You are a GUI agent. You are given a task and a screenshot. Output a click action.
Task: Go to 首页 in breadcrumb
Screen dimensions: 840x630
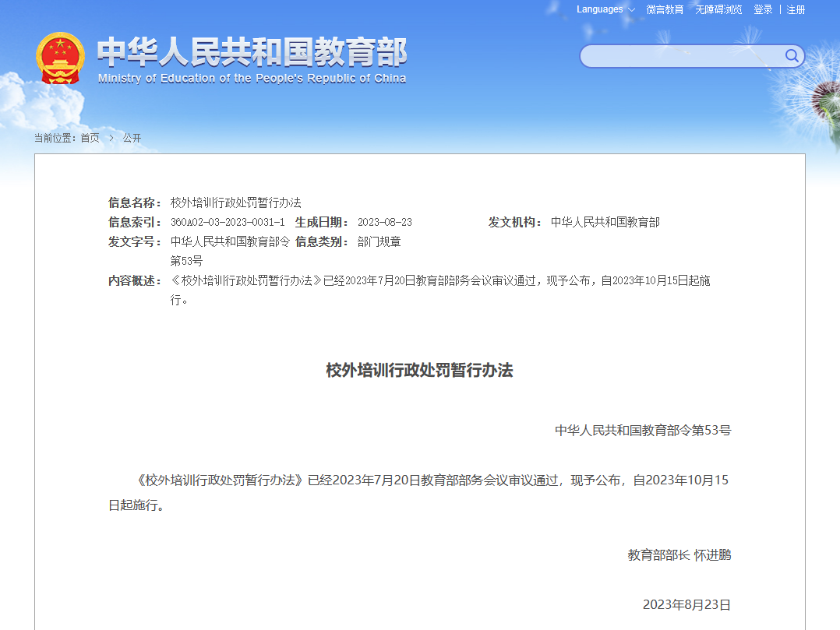90,138
